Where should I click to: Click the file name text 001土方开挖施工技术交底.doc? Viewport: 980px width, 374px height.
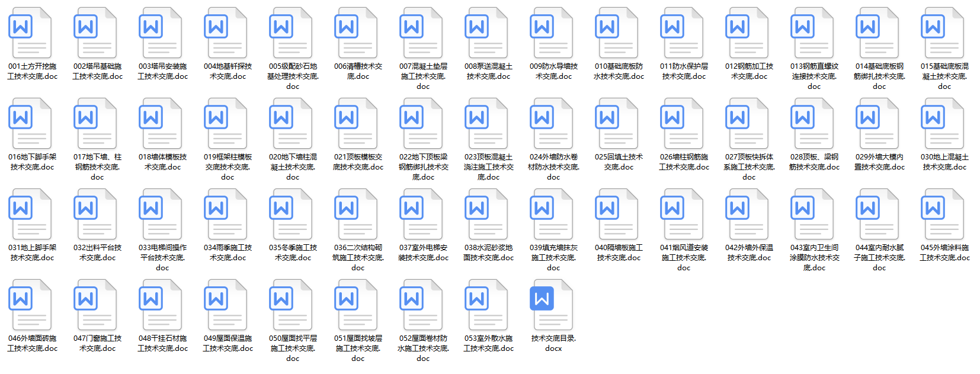pyautogui.click(x=33, y=71)
